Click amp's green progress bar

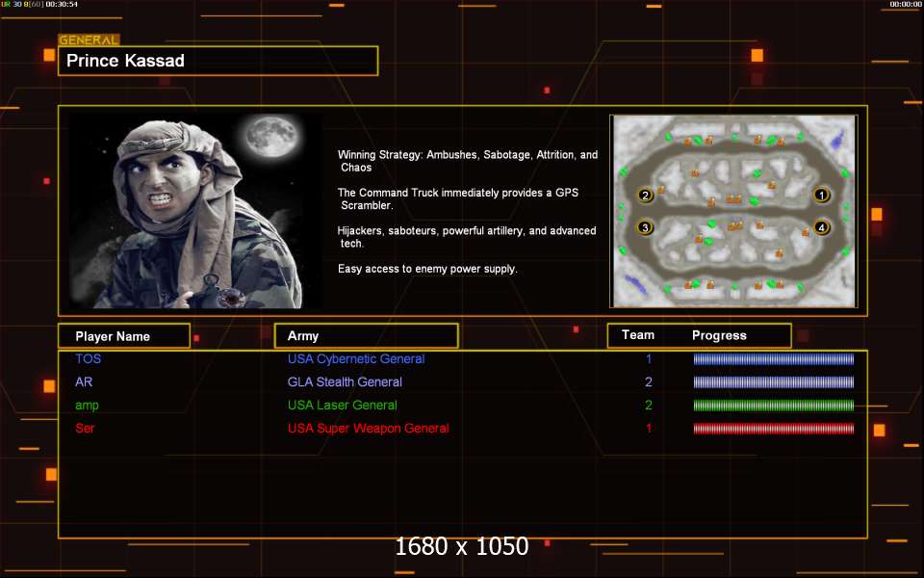774,406
